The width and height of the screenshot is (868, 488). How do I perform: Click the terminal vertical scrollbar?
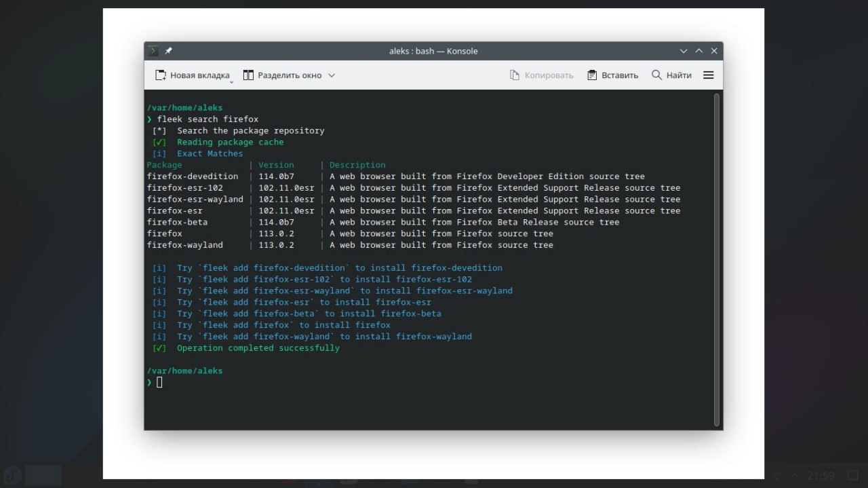click(717, 260)
